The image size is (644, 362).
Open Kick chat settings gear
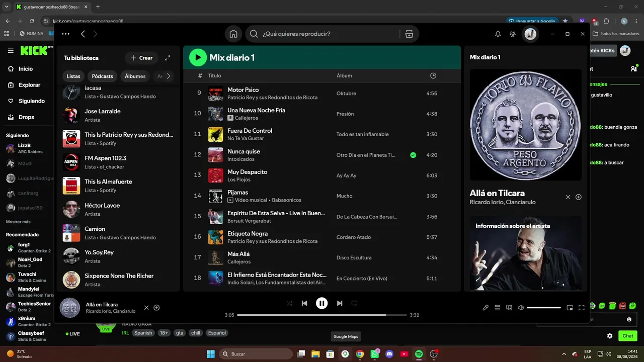(x=610, y=336)
